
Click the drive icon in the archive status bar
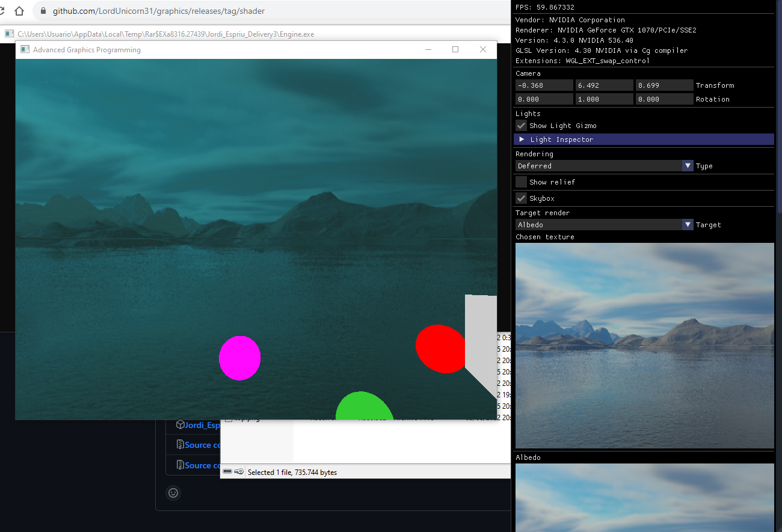pyautogui.click(x=227, y=472)
